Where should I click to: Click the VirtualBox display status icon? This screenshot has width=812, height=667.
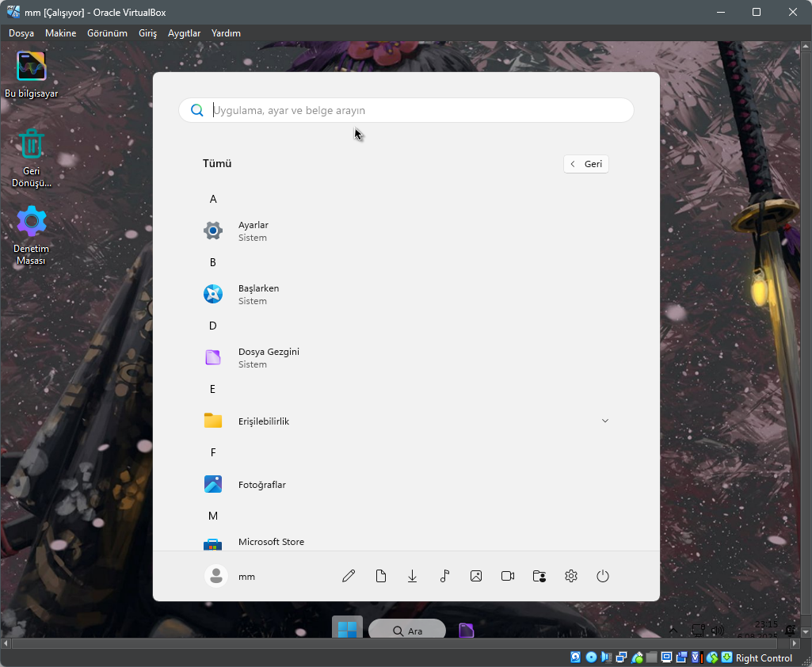pos(666,657)
